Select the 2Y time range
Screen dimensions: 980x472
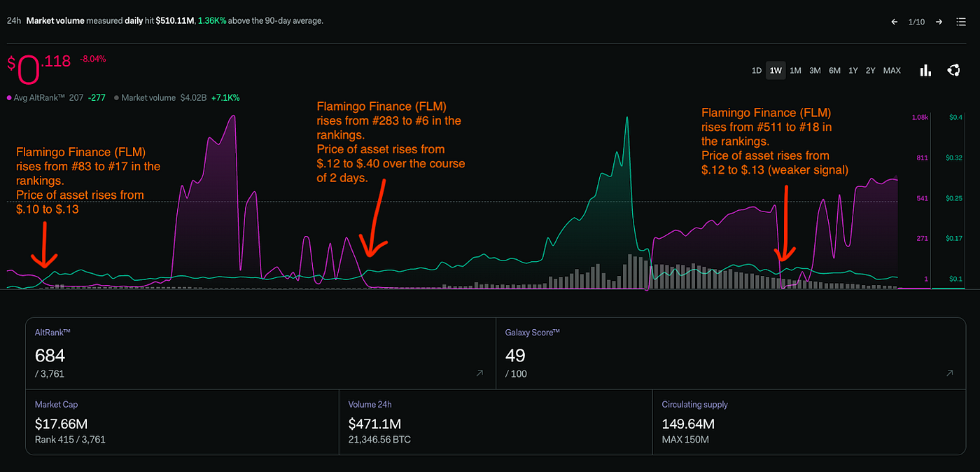tap(870, 71)
